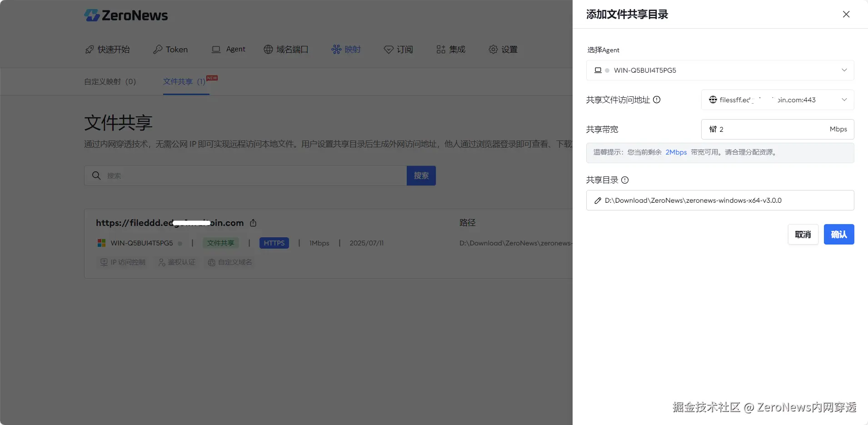This screenshot has height=425, width=868.
Task: Click the HTTPS protocol badge
Action: [x=274, y=243]
